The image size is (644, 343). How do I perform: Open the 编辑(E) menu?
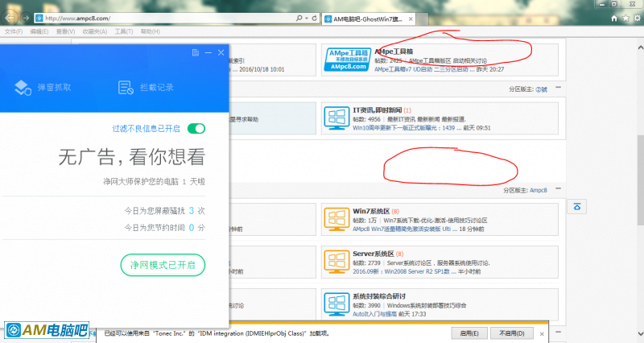click(39, 31)
